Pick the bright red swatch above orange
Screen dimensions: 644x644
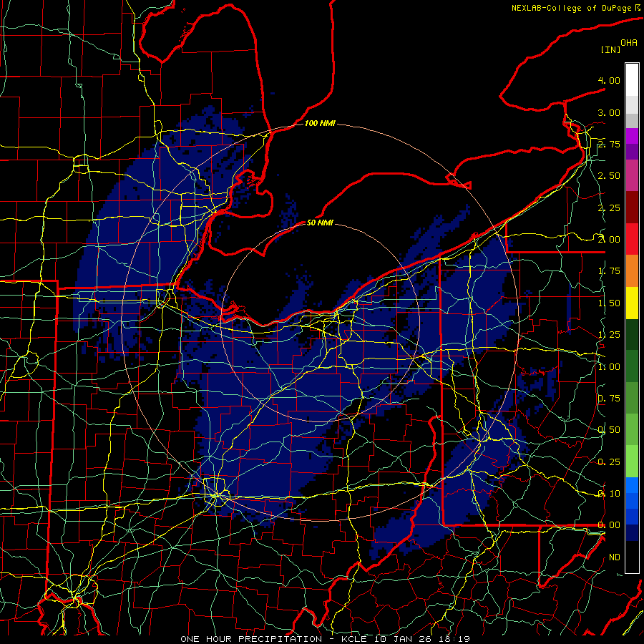point(632,239)
